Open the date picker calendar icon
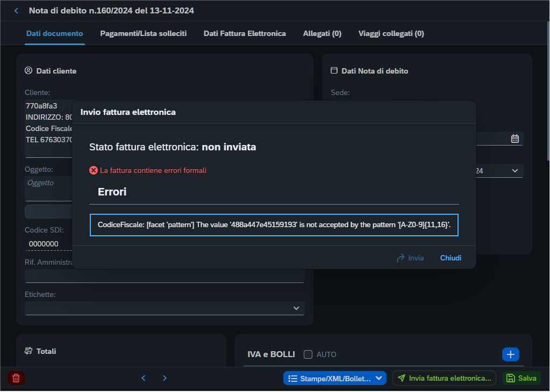 pos(515,139)
